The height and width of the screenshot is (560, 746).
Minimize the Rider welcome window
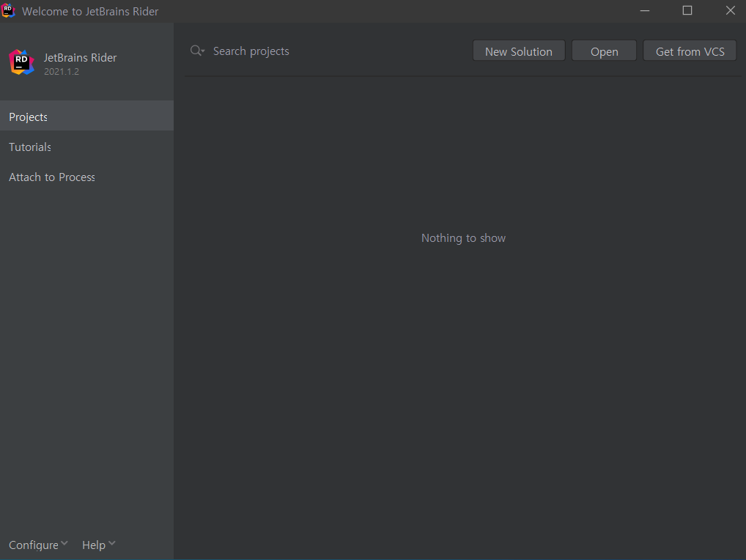(645, 10)
